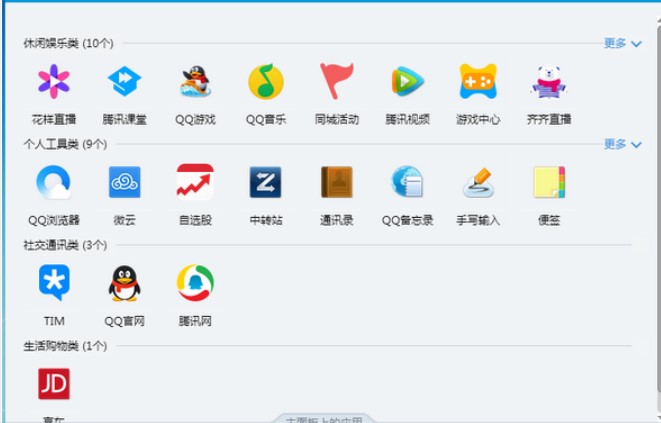Launch TIM app icon
The height and width of the screenshot is (423, 661).
point(54,283)
